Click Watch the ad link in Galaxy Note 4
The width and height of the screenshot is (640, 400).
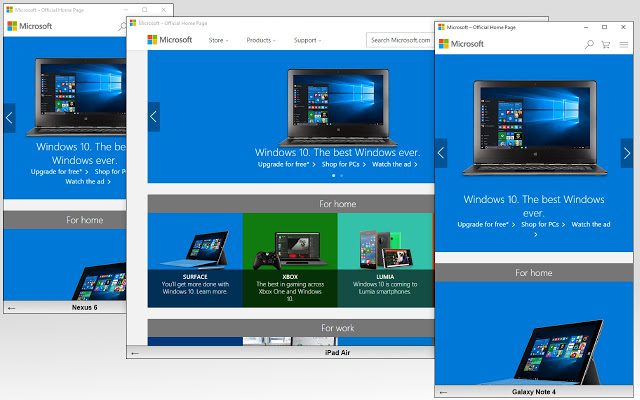pos(591,224)
